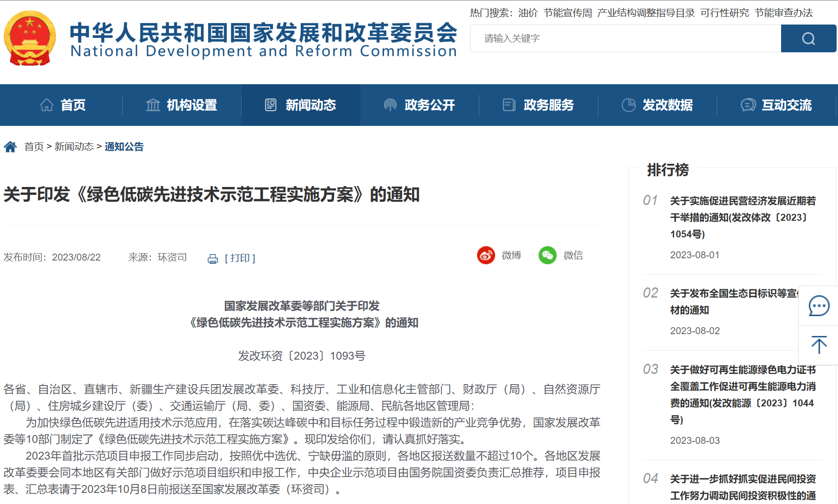Open the 互动交流 navigation menu
This screenshot has height=504, width=838.
pos(776,105)
